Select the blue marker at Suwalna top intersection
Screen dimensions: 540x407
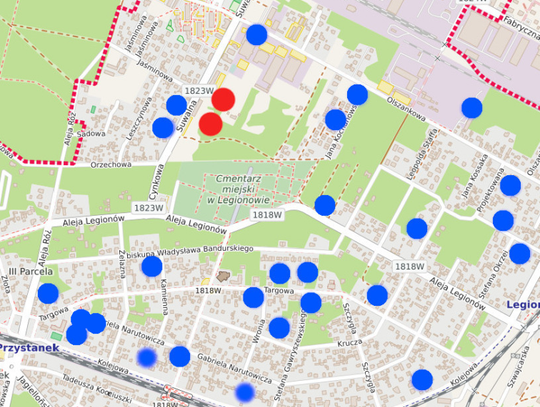[257, 35]
